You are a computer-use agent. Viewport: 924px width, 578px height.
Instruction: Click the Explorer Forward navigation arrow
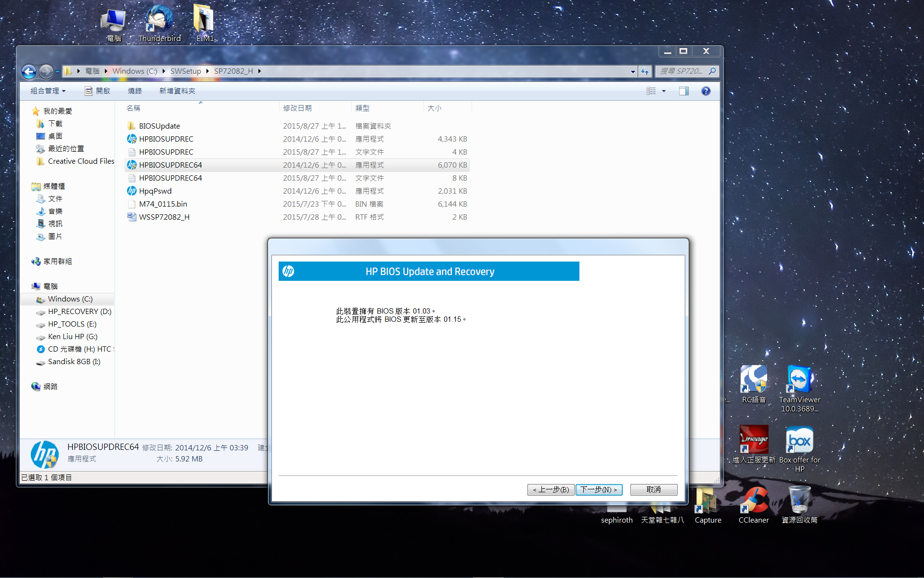(46, 72)
